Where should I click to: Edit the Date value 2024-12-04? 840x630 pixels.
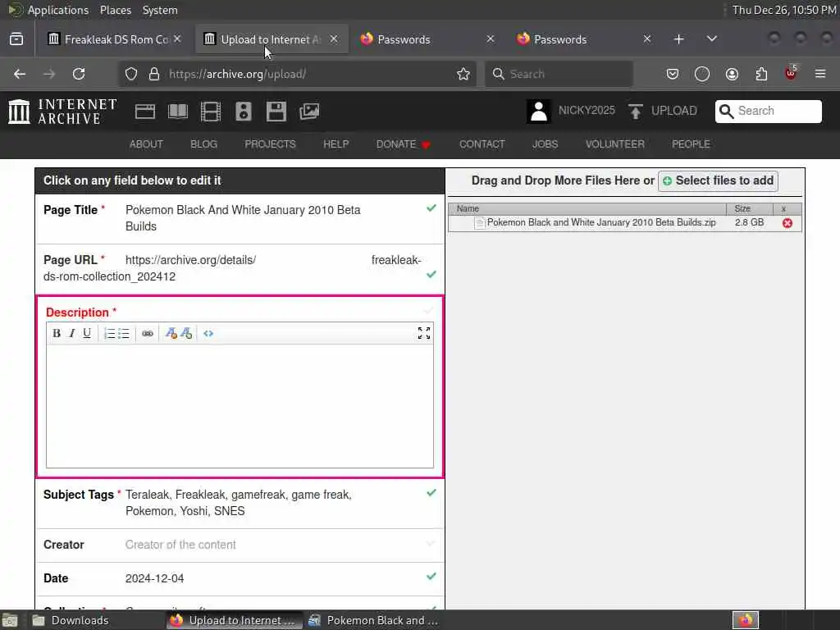154,578
